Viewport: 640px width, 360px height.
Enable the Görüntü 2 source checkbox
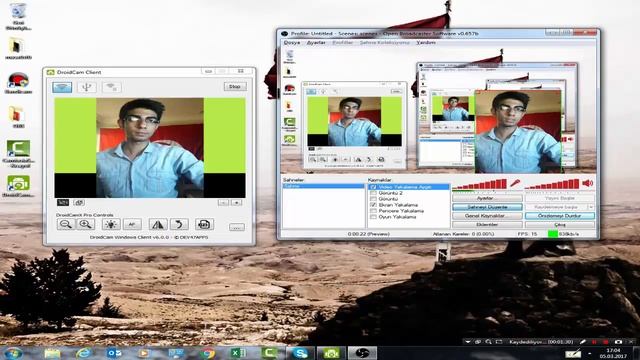pyautogui.click(x=373, y=193)
